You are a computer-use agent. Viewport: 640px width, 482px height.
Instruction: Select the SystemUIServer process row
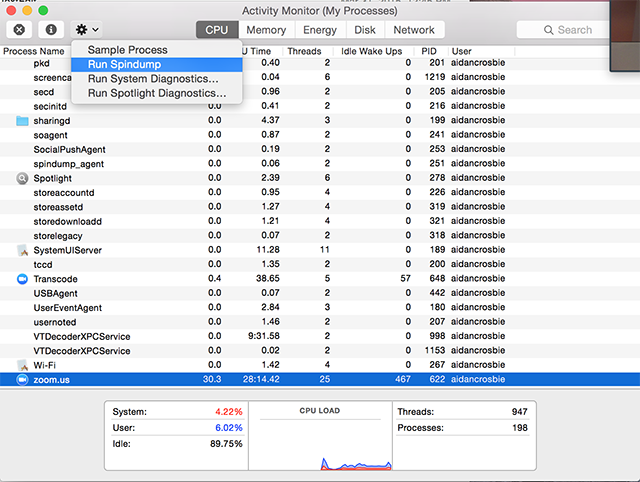pyautogui.click(x=320, y=250)
